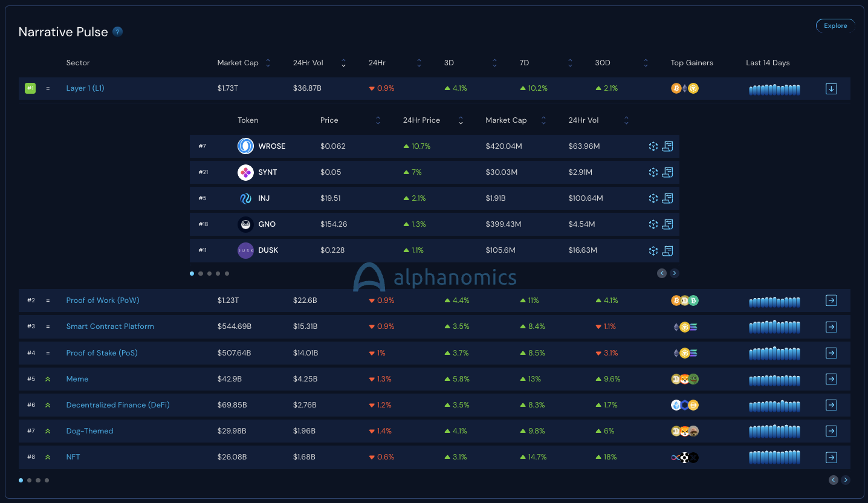Open the Smart Contract Platform link

tap(110, 326)
